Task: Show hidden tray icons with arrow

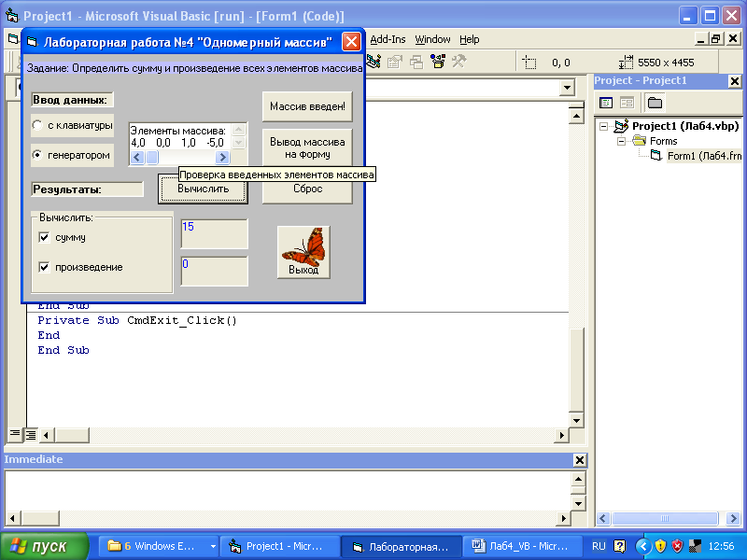Action: tap(643, 546)
